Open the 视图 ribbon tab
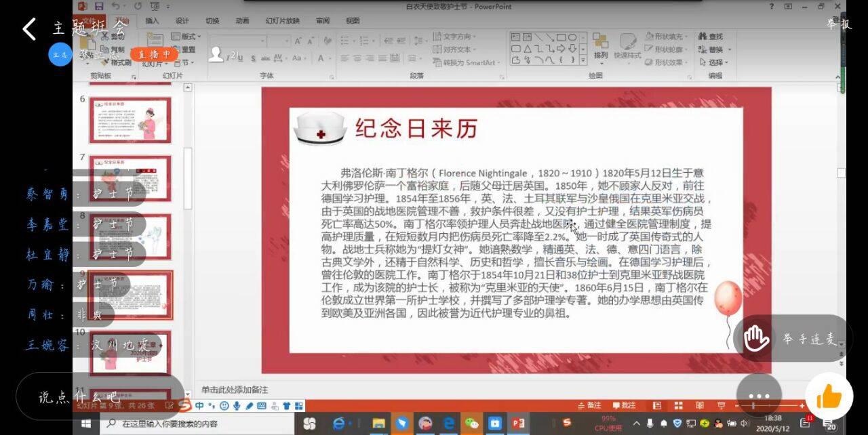The width and height of the screenshot is (868, 435). point(353,20)
